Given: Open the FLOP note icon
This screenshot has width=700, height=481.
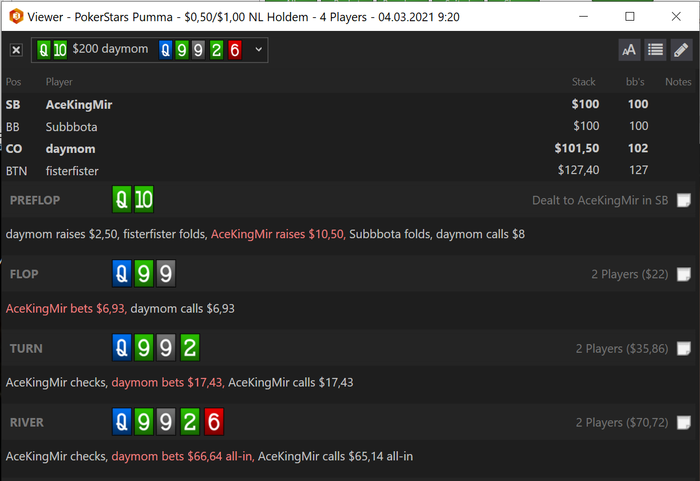Looking at the screenshot, I should pos(683,274).
